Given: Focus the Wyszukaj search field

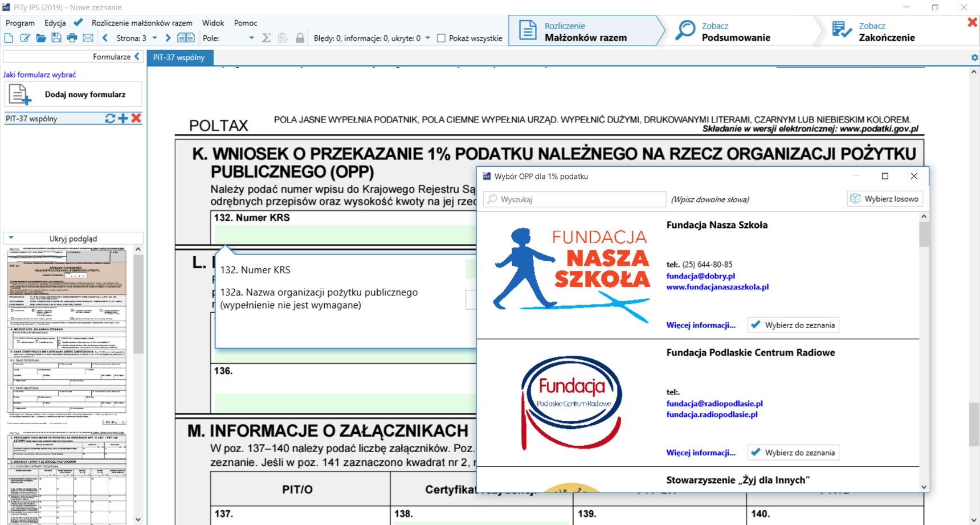Looking at the screenshot, I should click(x=575, y=199).
